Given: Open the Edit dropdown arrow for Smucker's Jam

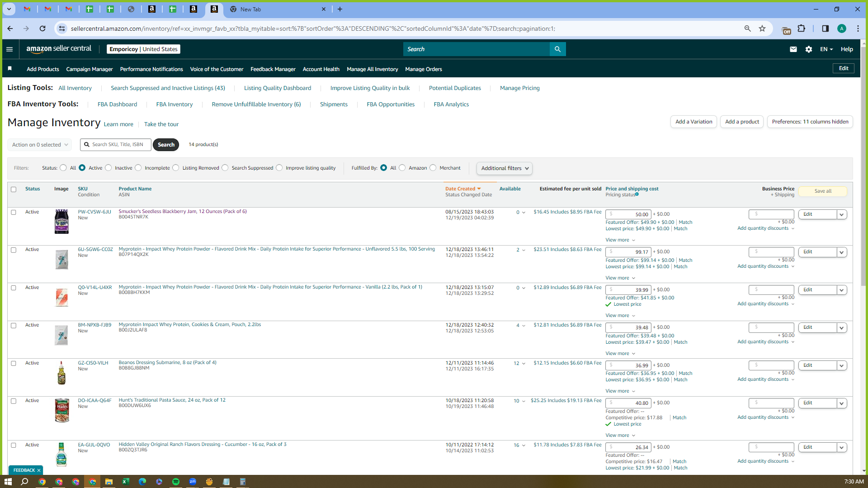Looking at the screenshot, I should pyautogui.click(x=842, y=214).
